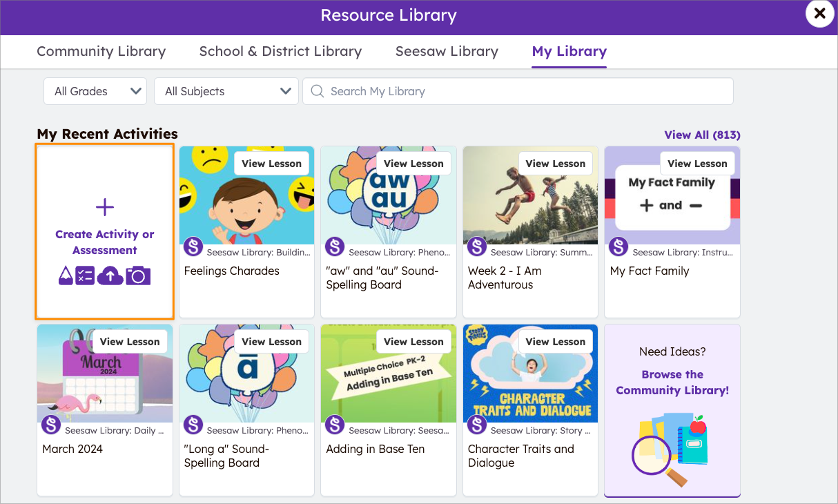Screen dimensions: 838x504
Task: Click View Lesson on Character Traits and Dialogue
Action: [x=556, y=341]
